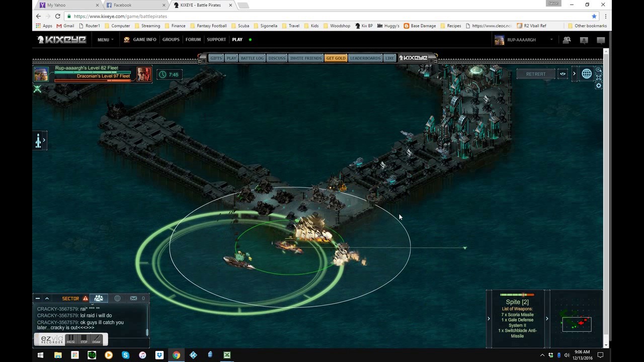Expand the Spite weapons panel arrow
Screen dimensions: 644x362
489,319
